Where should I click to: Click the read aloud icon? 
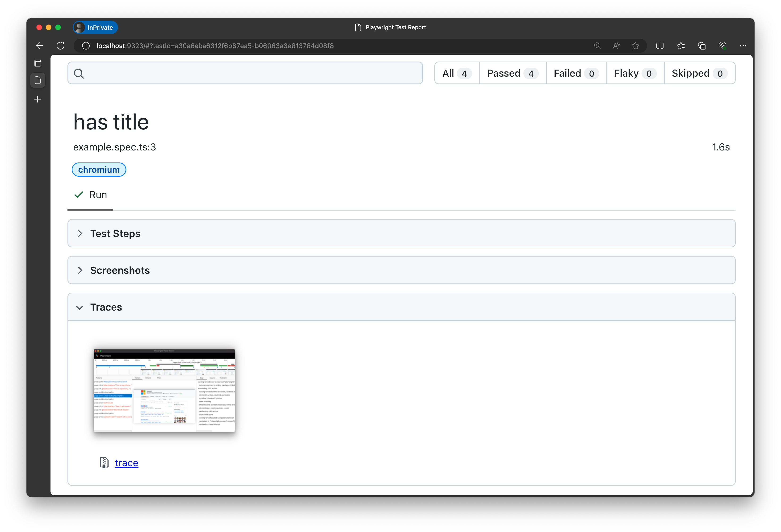coord(616,46)
